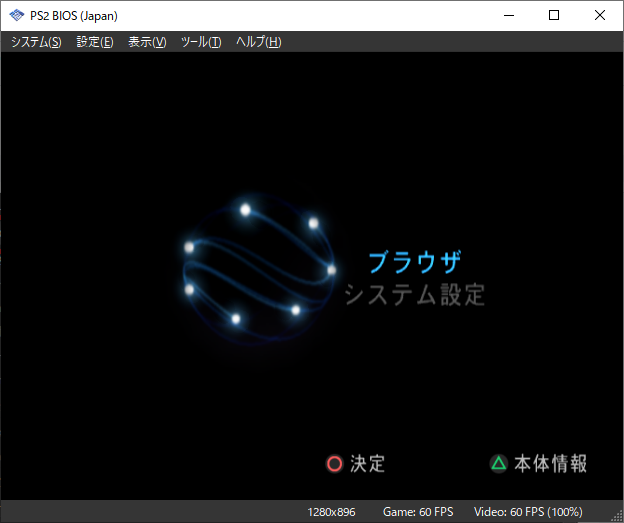This screenshot has width=624, height=523.
Task: Click the PS2 BIOS (Japan) window title
Action: [74, 16]
